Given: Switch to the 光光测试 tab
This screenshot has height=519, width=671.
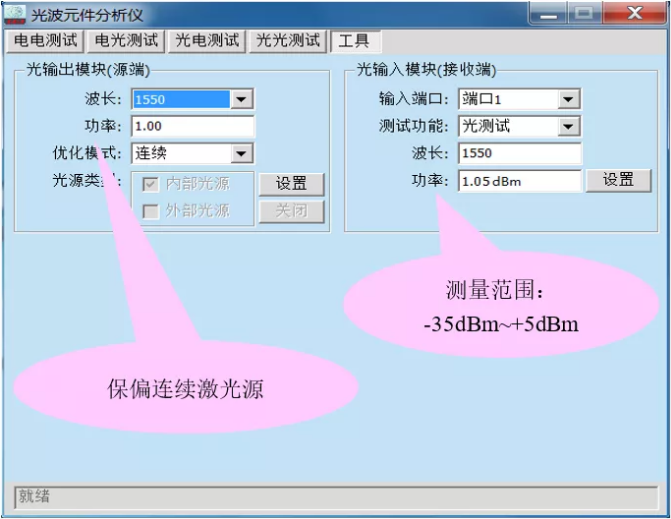Looking at the screenshot, I should [x=288, y=41].
